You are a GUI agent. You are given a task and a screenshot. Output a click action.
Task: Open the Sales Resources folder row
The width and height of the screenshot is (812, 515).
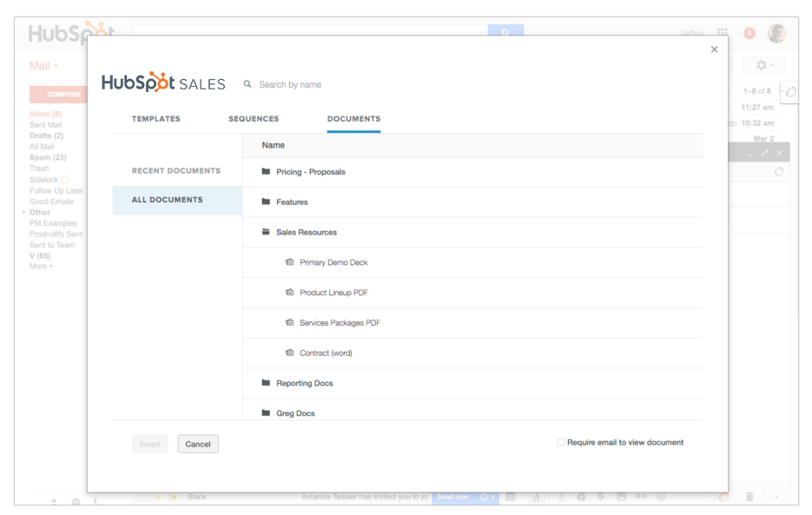point(472,232)
